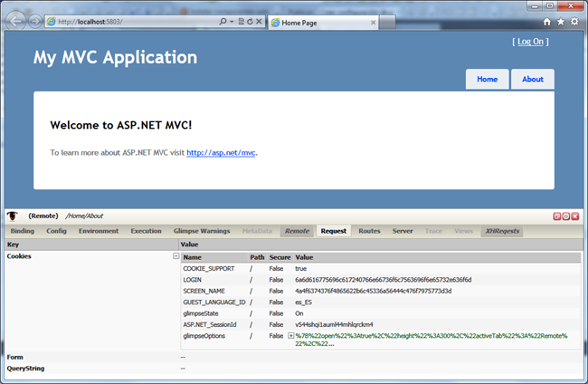Click the Glimpse logo icon in panel header
The height and width of the screenshot is (384, 588).
[14, 216]
